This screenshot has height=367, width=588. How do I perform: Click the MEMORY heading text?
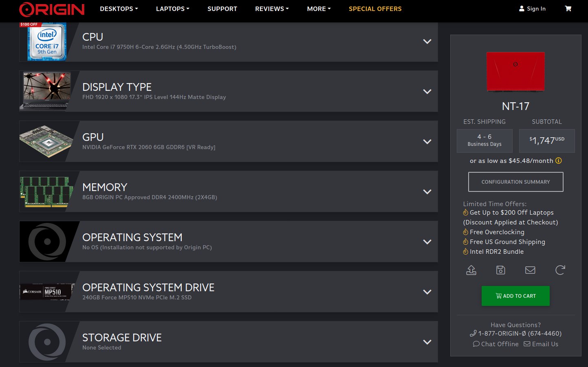pyautogui.click(x=105, y=187)
